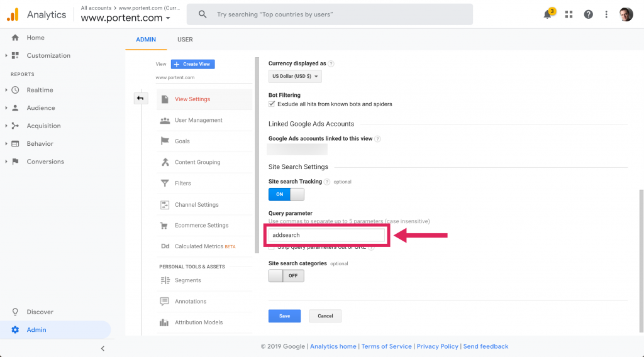
Task: Click the Save button
Action: [x=285, y=316]
